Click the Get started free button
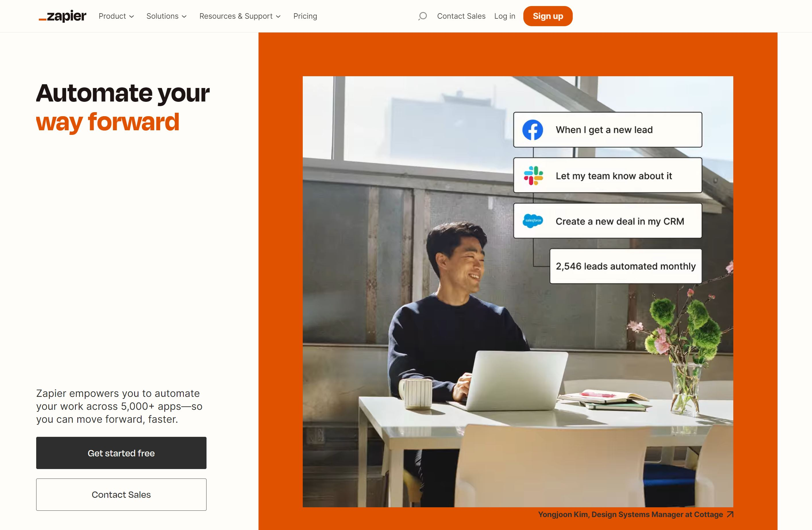This screenshot has height=530, width=812. (121, 453)
